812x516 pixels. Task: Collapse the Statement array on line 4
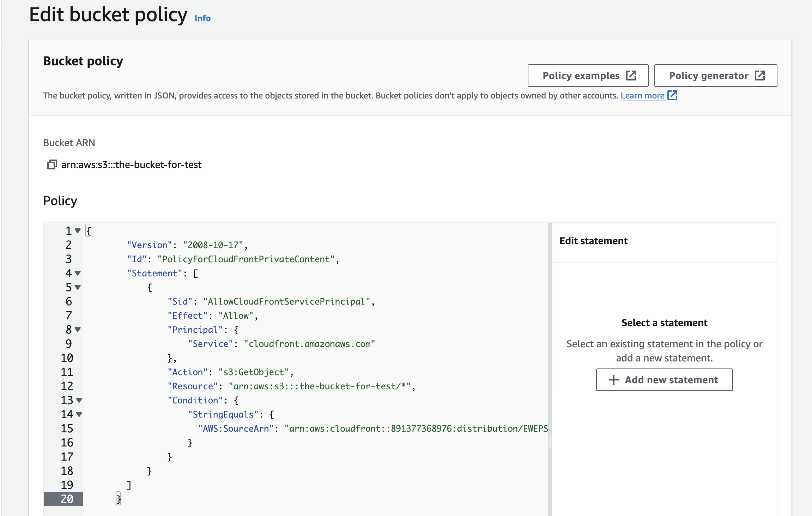78,273
